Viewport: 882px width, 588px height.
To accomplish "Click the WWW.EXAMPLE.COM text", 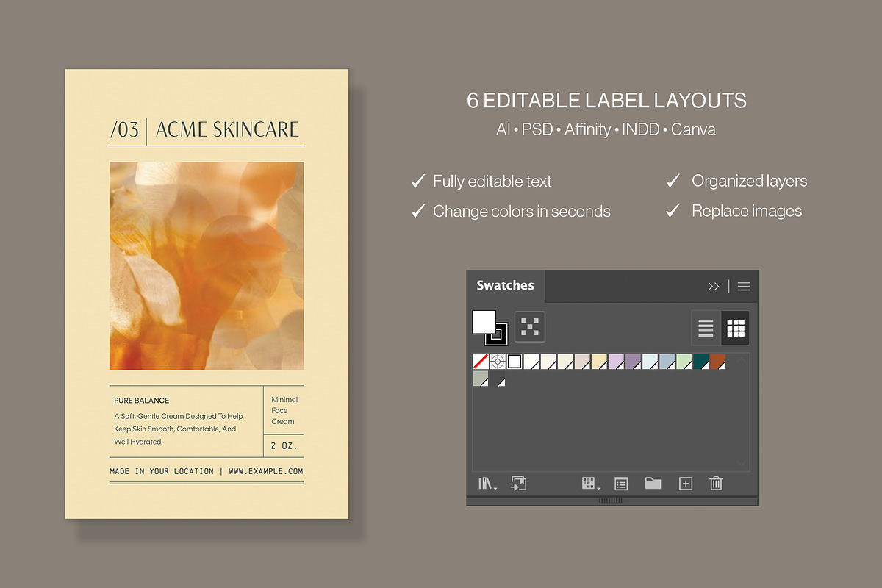I will coord(265,472).
